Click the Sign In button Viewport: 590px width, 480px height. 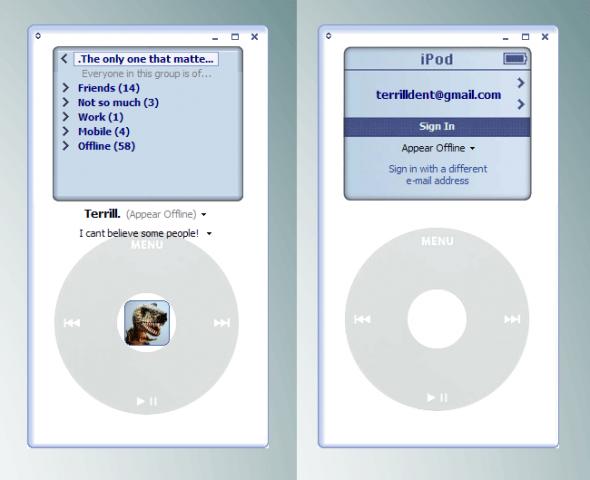point(437,127)
